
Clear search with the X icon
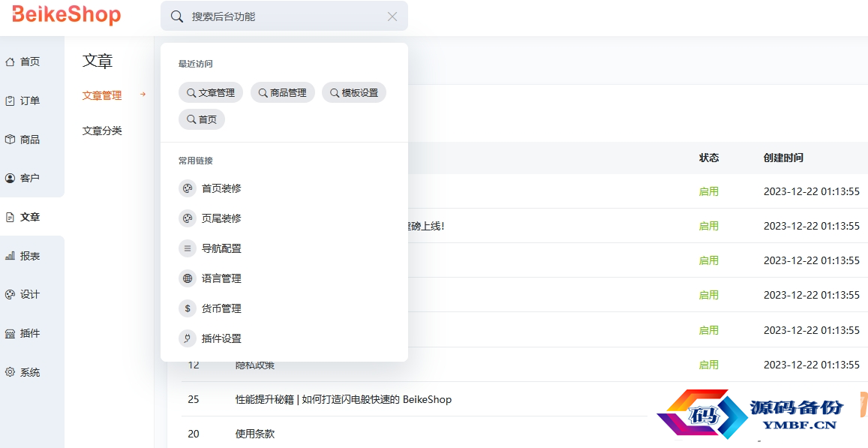tap(392, 17)
